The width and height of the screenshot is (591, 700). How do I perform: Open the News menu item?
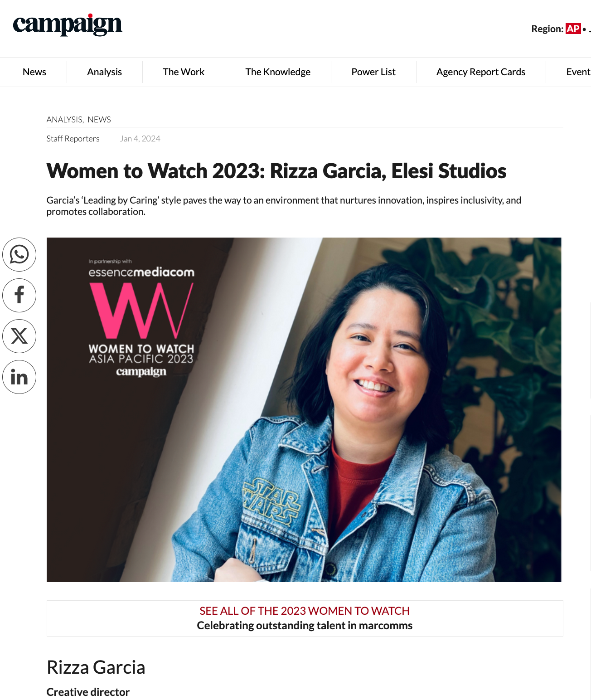34,72
